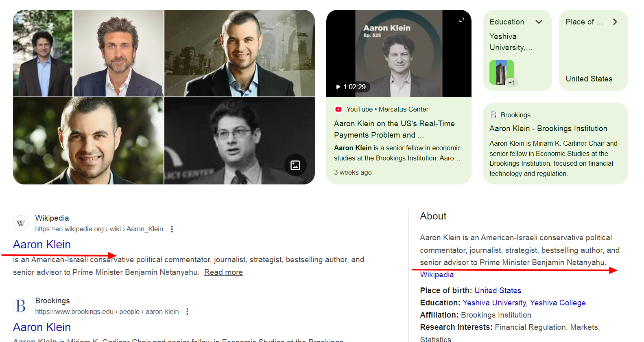Open the Mercatus Center video thumbnail
This screenshot has width=644, height=342.
[x=399, y=53]
